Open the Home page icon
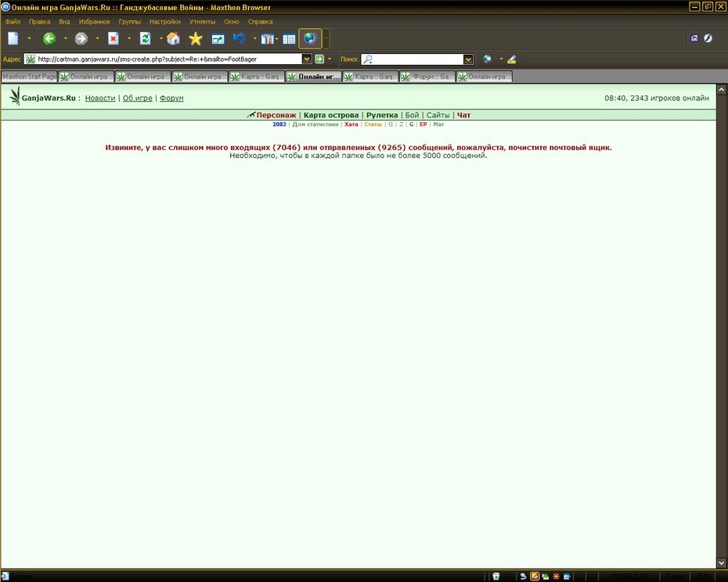This screenshot has width=728, height=582. tap(173, 38)
